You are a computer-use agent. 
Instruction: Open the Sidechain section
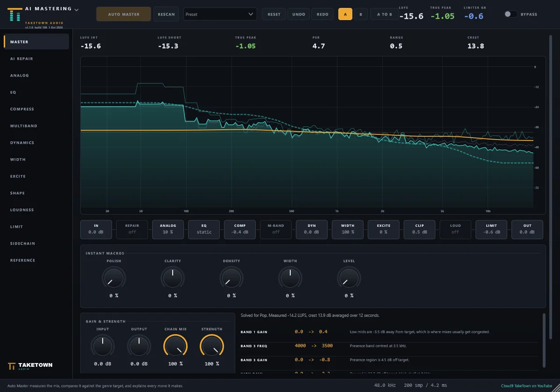[x=36, y=243]
